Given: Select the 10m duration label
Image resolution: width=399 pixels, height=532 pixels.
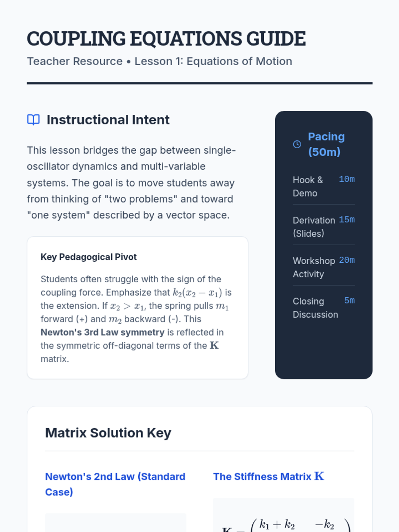Looking at the screenshot, I should click(346, 179).
